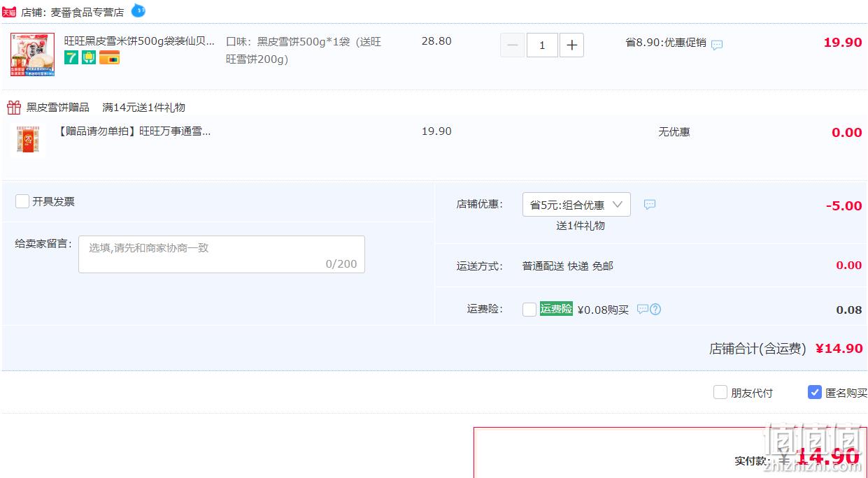Screen dimensions: 868x478
Task: Increase quantity with the plus button
Action: 571,45
